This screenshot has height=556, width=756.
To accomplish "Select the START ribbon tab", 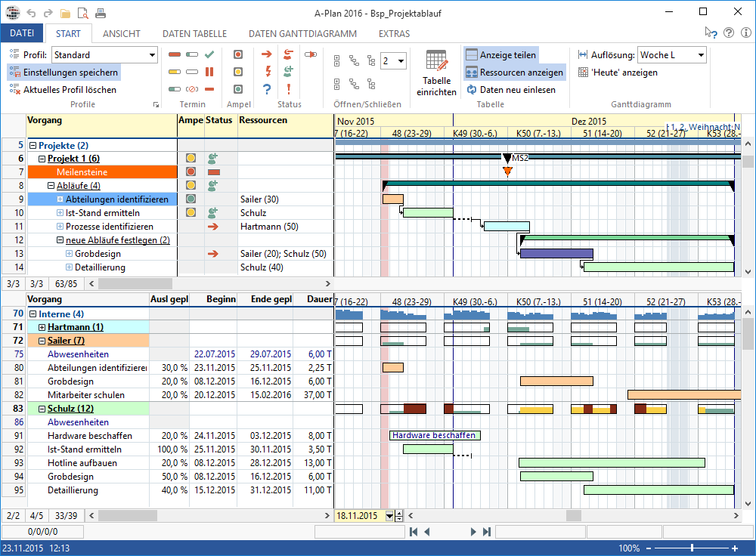I will click(x=68, y=34).
